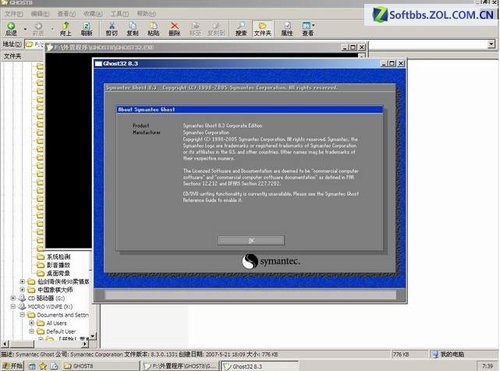Click the Copy (复制) toolbar icon

(132, 29)
